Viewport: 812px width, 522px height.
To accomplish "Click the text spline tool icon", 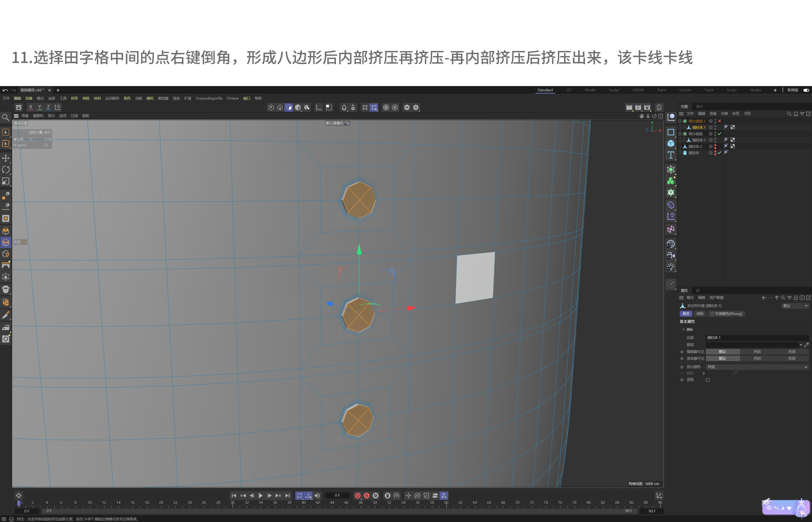I will pyautogui.click(x=671, y=155).
